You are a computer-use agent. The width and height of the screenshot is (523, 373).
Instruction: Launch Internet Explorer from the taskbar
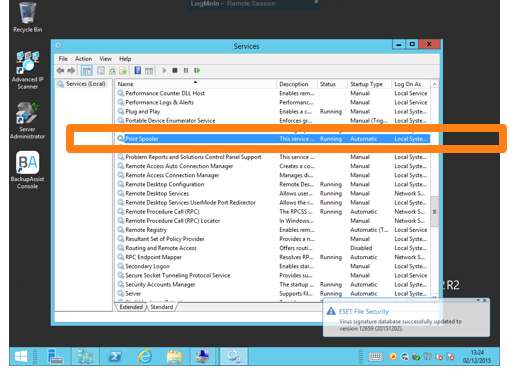coord(145,356)
